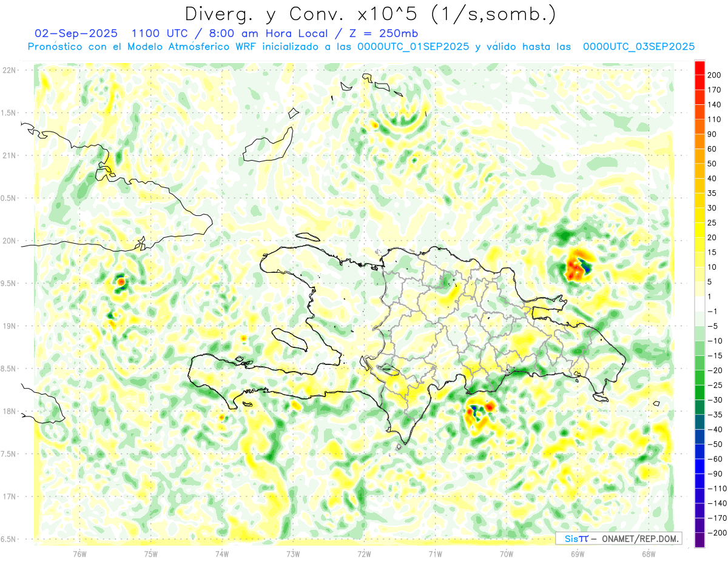This screenshot has height=562, width=728.
Task: Click the '72W' longitude label
Action: coord(364,554)
